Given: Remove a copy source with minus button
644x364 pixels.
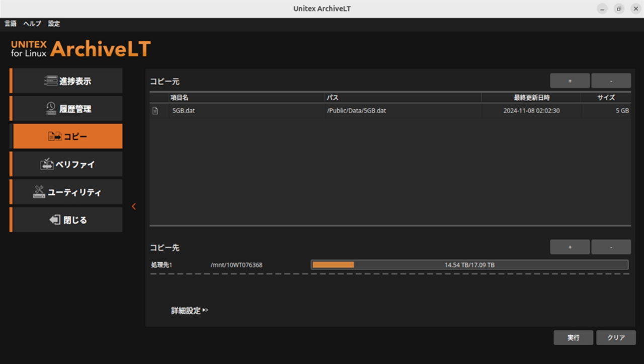Looking at the screenshot, I should coord(611,81).
